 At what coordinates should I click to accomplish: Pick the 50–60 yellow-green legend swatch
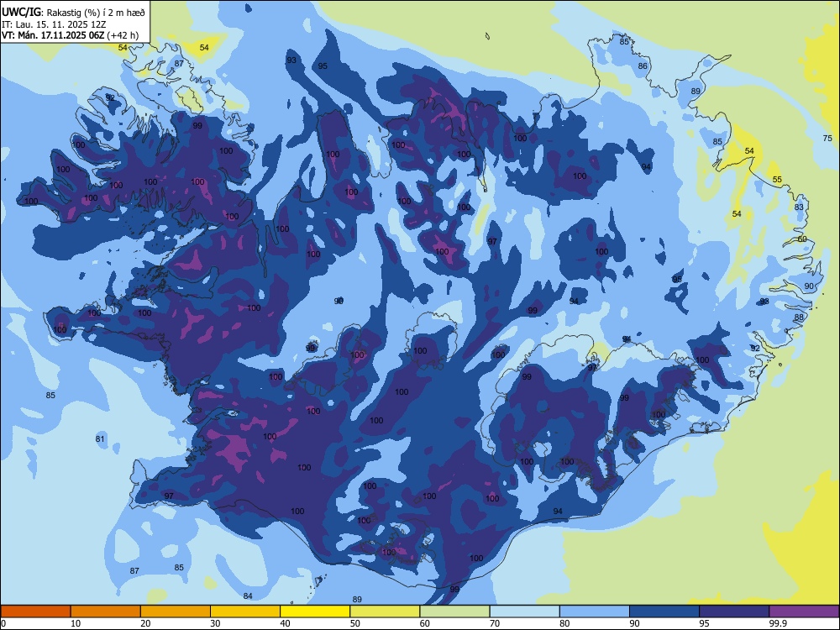click(x=385, y=612)
